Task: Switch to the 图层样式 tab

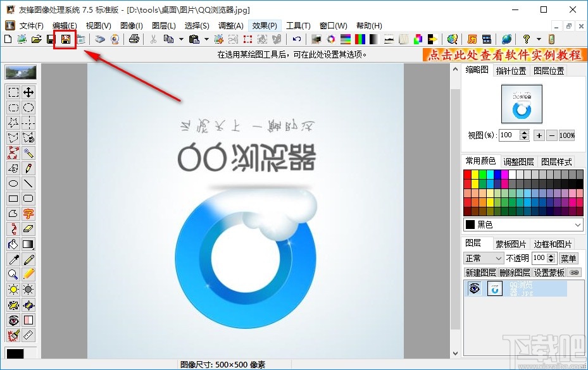Action: tap(557, 161)
